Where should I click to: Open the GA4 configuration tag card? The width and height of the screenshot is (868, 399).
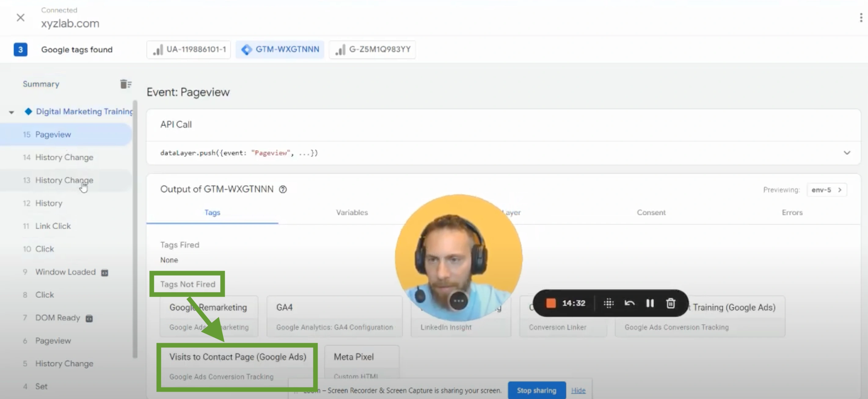click(x=335, y=317)
